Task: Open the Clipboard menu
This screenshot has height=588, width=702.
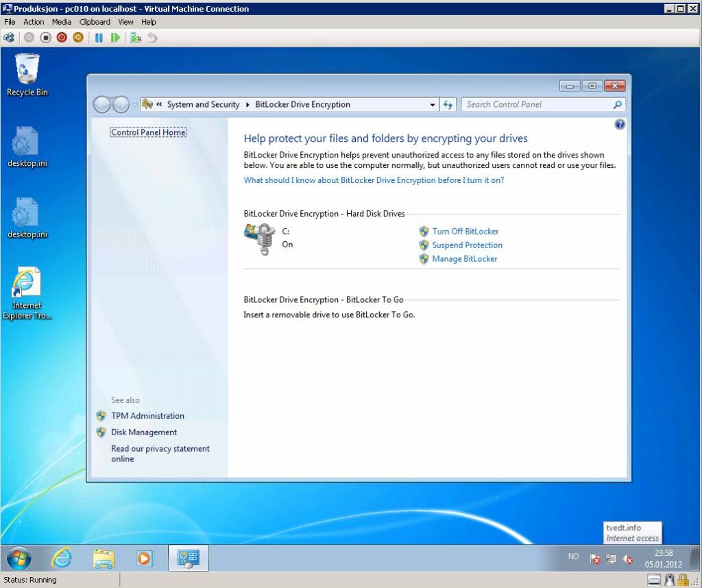Action: coord(95,22)
